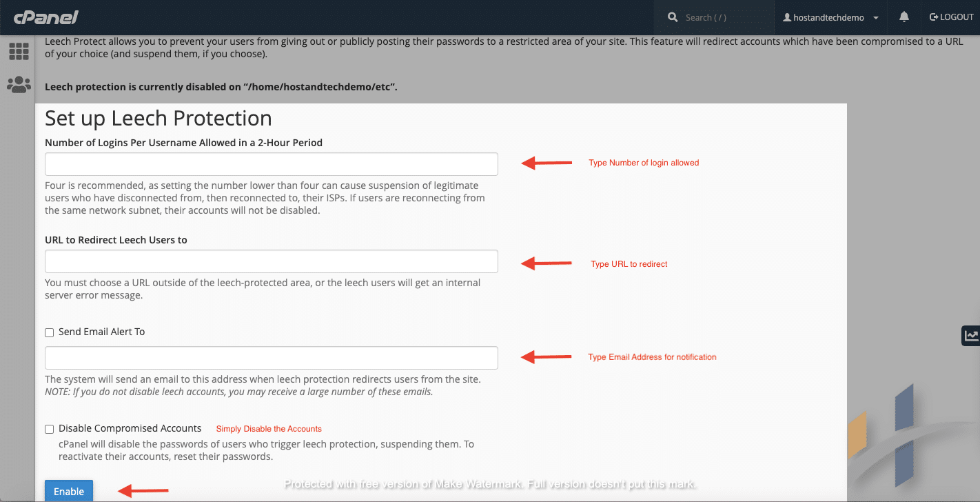The height and width of the screenshot is (502, 980).
Task: Click the logout arrow icon in top bar
Action: tap(934, 17)
